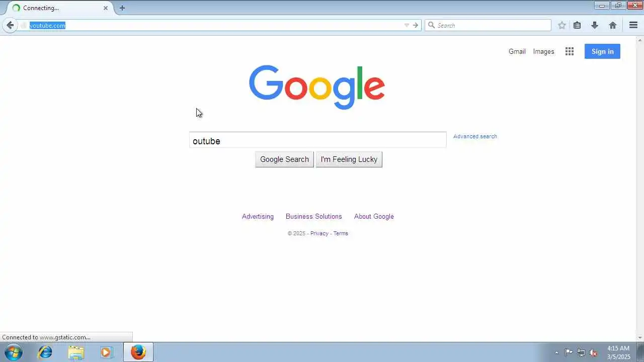The width and height of the screenshot is (644, 362).
Task: Click the page scrollbar up arrow
Action: coord(640,40)
